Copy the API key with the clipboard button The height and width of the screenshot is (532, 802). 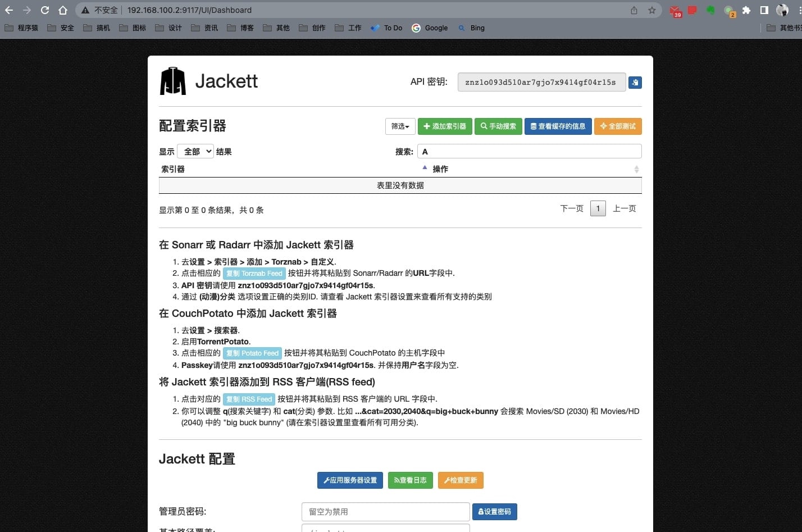coord(635,83)
